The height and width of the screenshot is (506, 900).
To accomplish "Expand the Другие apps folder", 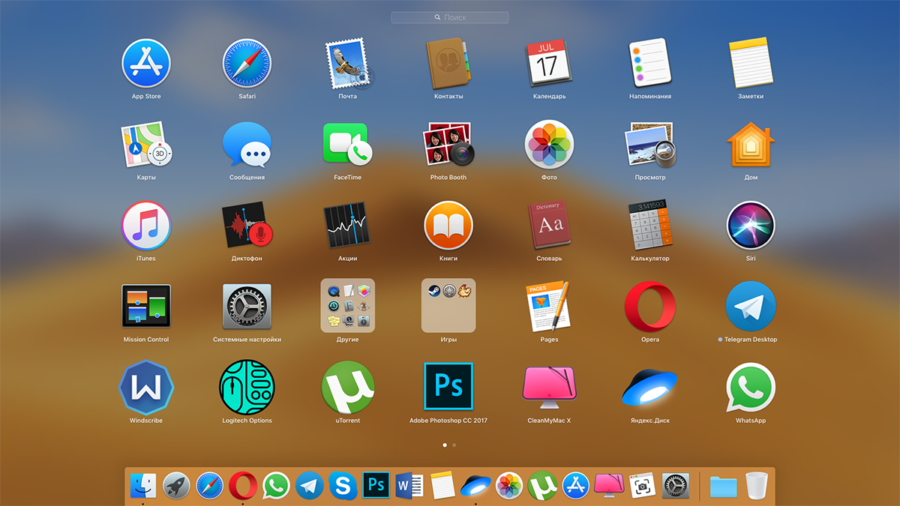I will tap(347, 306).
